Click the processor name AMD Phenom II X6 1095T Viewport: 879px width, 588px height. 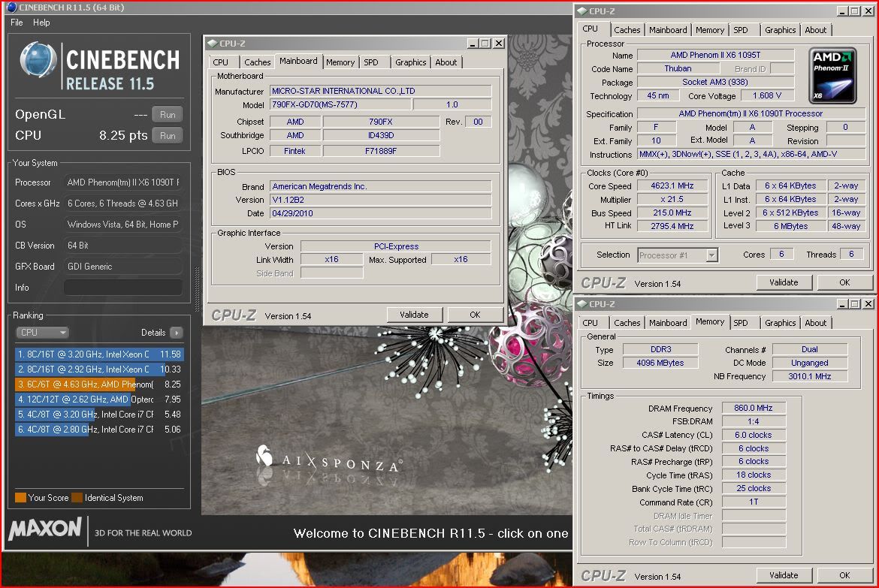point(715,55)
